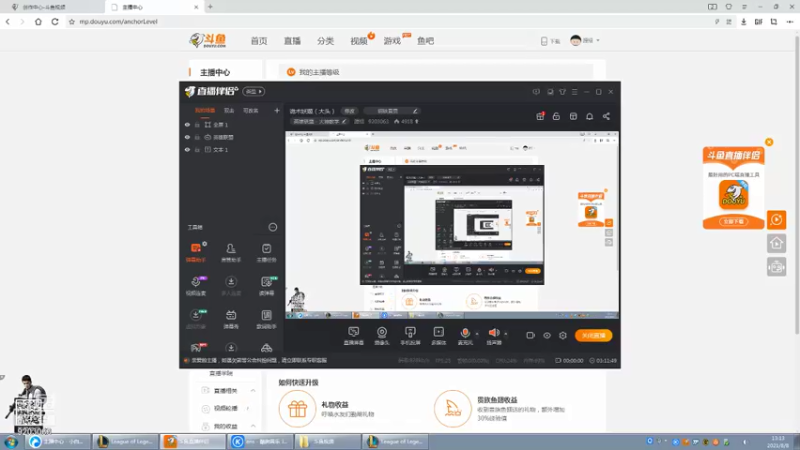
Task: Open the avatar-icon tool beside 弹幕助手
Action: (231, 252)
